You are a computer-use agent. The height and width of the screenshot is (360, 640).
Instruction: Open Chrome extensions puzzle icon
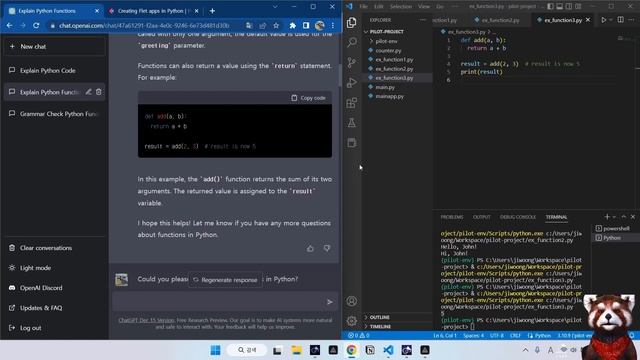tap(292, 25)
